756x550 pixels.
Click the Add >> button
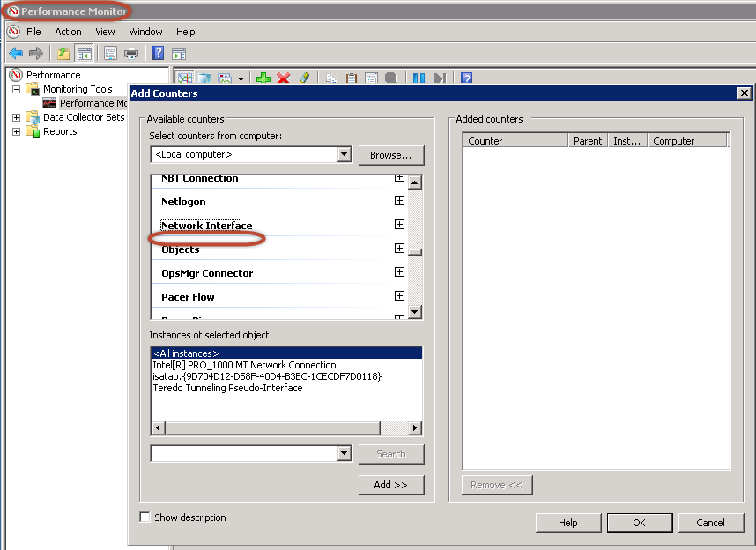391,485
